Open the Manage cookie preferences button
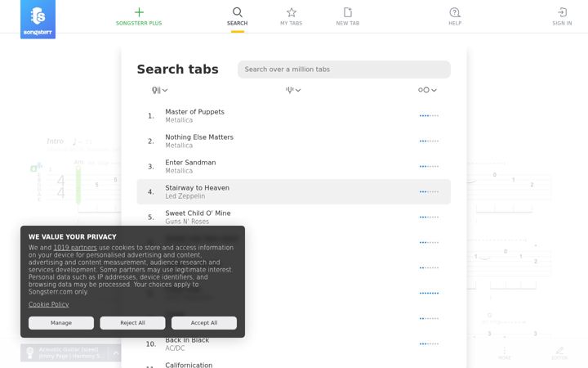This screenshot has height=368, width=588. (x=61, y=323)
